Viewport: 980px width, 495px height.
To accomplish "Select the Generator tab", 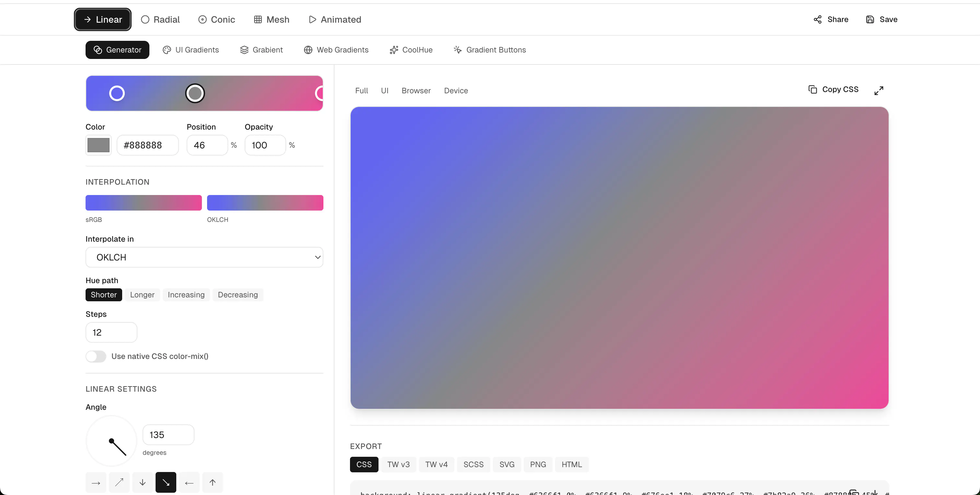I will (x=117, y=50).
